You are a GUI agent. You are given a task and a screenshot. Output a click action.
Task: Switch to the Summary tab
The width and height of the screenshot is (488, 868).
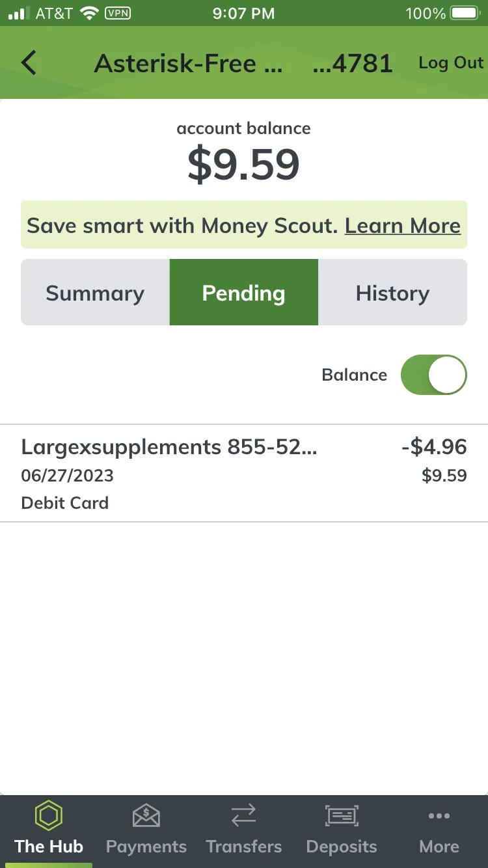[x=95, y=293]
